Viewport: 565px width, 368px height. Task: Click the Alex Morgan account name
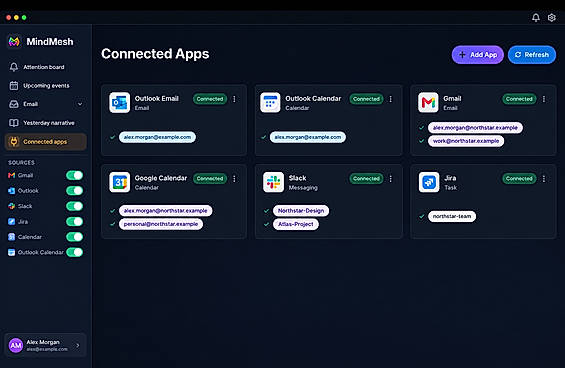pos(43,342)
